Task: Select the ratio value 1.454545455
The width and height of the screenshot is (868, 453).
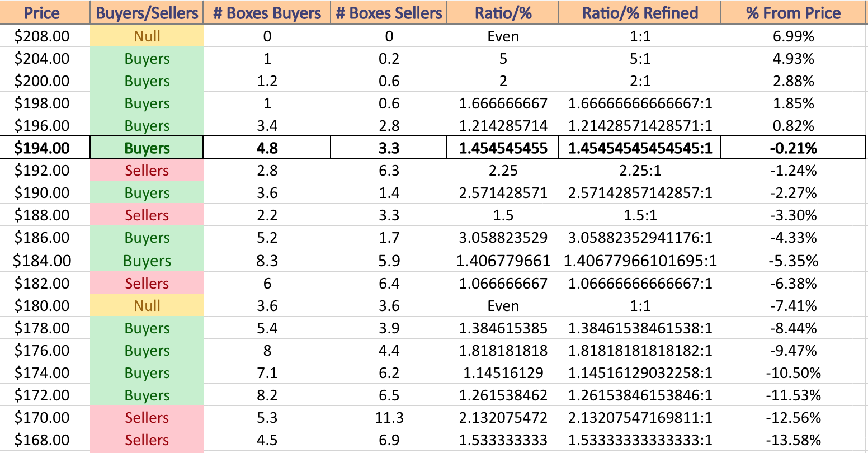Action: (x=503, y=148)
